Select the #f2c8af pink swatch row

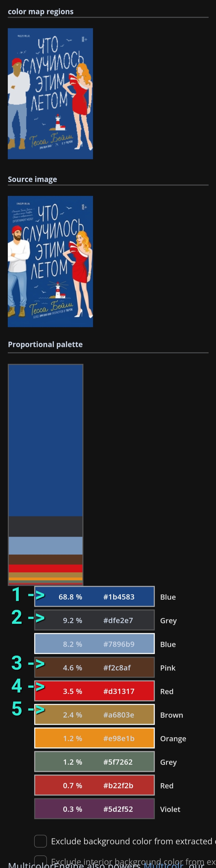click(x=94, y=667)
